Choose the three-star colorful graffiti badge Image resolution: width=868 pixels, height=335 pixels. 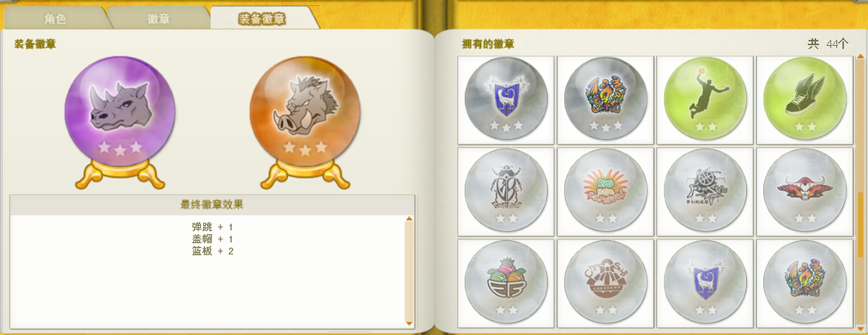(605, 99)
